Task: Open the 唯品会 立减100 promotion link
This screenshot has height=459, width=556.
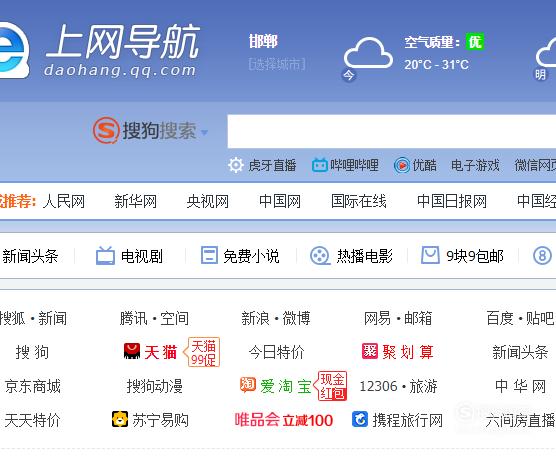Action: click(x=283, y=420)
